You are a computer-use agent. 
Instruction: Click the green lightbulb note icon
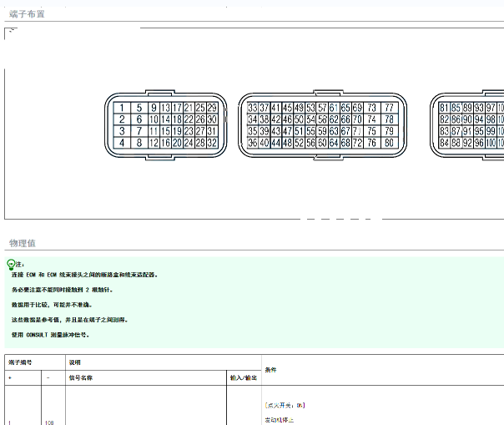click(x=11, y=265)
